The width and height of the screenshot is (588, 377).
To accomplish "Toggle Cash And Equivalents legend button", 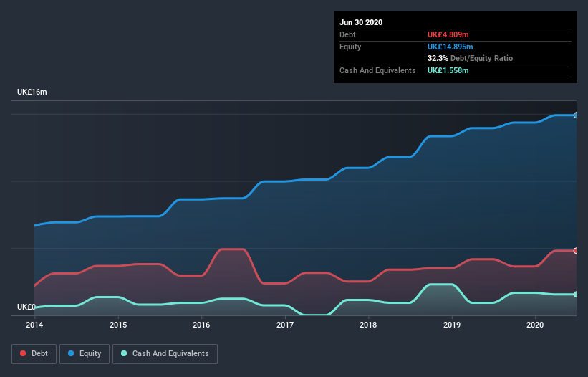I will coord(165,354).
